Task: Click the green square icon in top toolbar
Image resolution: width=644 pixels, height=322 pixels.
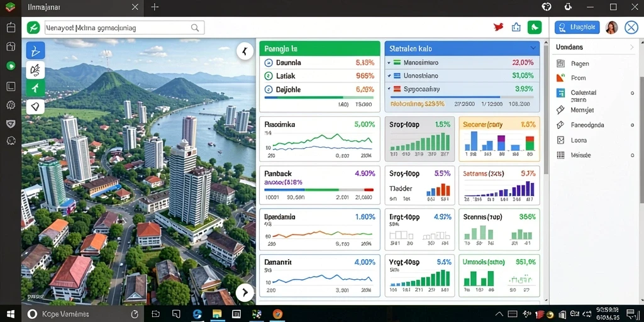Action: pos(535,28)
